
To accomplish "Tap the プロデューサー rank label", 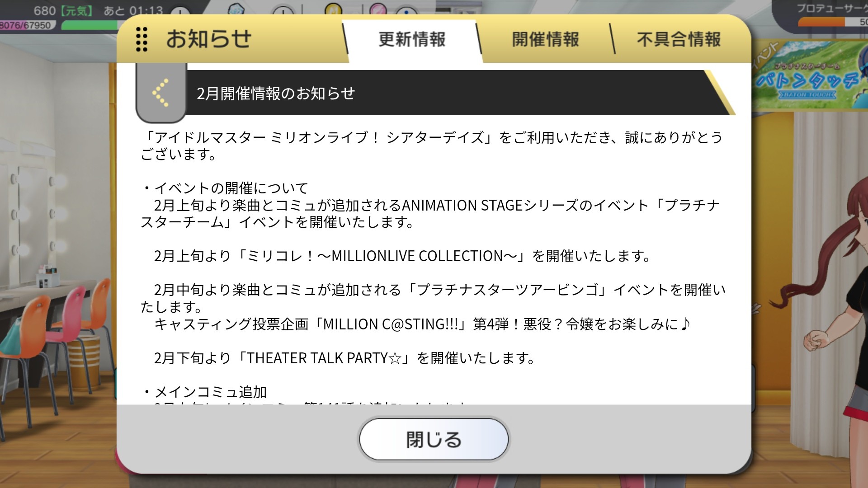I will 831,8.
